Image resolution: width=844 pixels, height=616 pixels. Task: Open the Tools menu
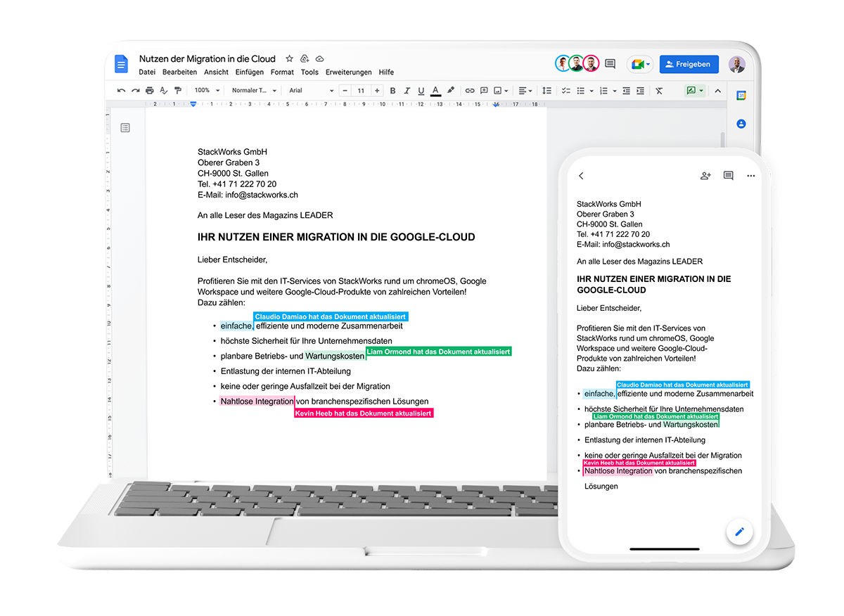[309, 72]
